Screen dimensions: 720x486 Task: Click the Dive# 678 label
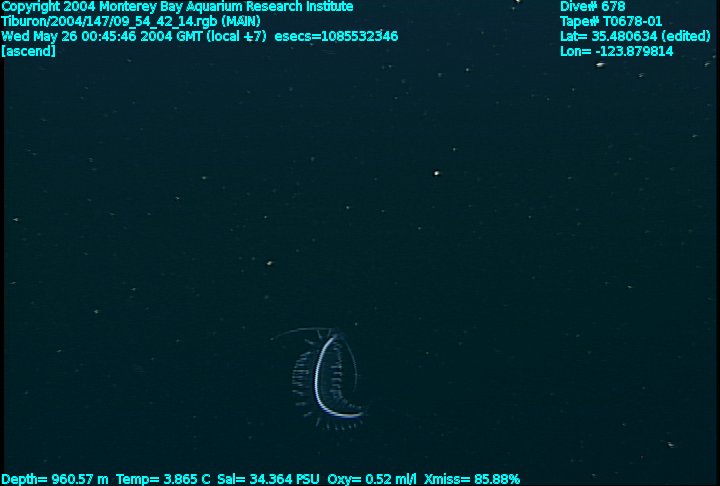[592, 7]
